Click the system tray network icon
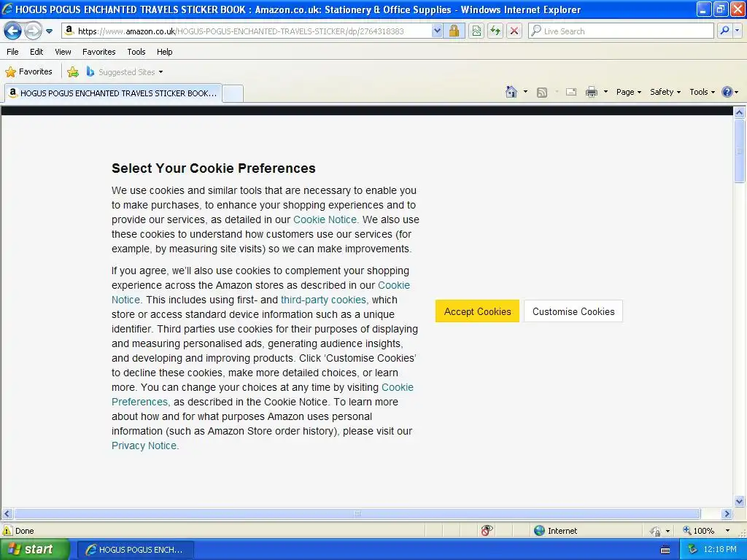The image size is (747, 560). pyautogui.click(x=693, y=550)
